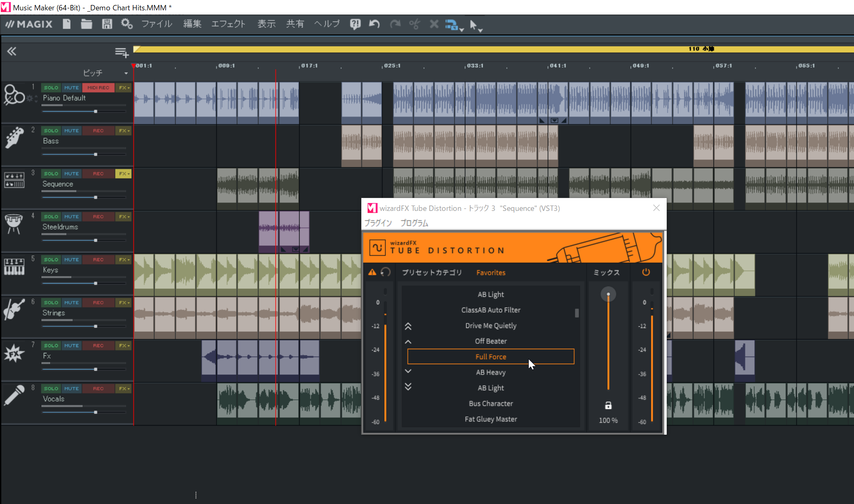The height and width of the screenshot is (504, 854).
Task: Click the help speech bubble icon
Action: [x=355, y=24]
